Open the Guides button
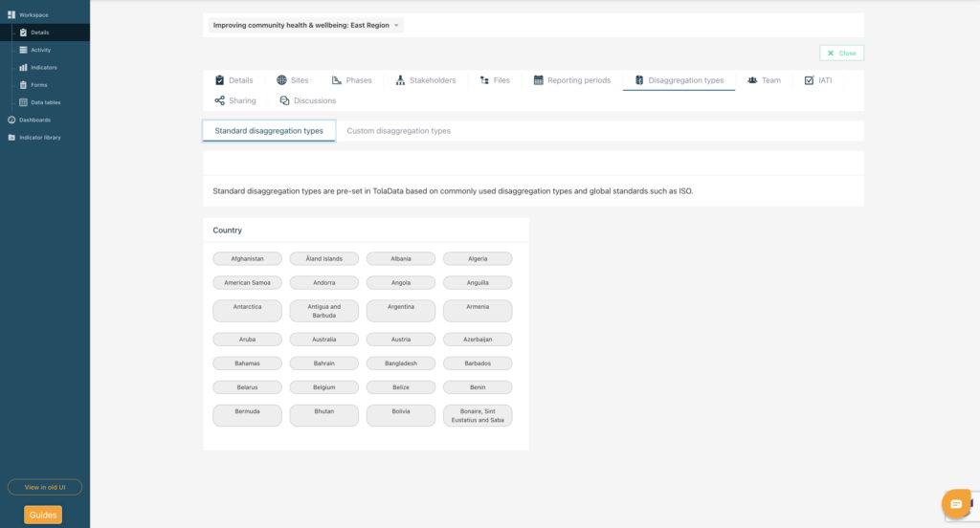 click(43, 515)
